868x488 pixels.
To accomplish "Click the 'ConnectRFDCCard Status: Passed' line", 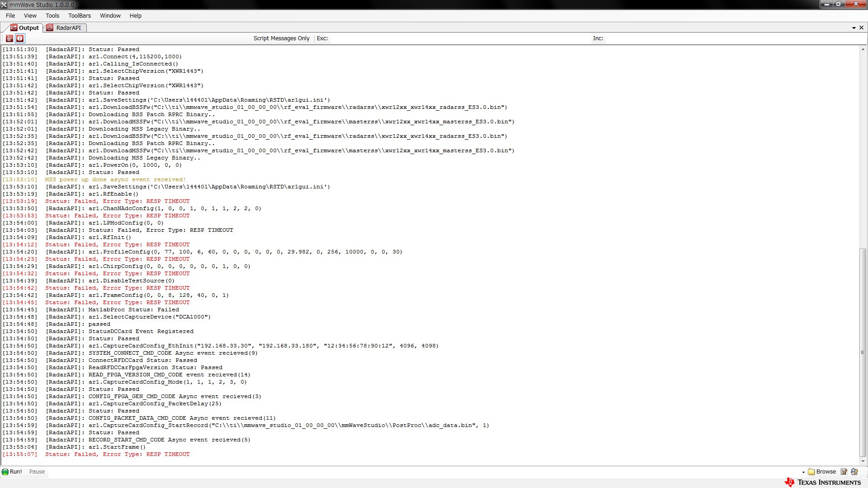I will (99, 360).
